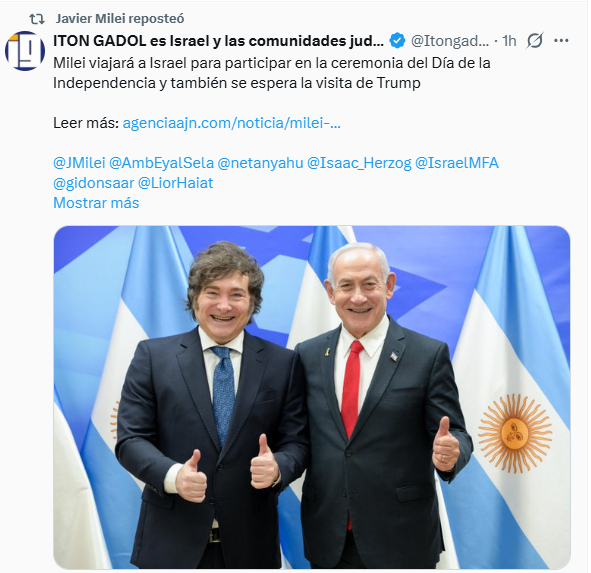Open the @LiorHaiat mention

point(176,183)
